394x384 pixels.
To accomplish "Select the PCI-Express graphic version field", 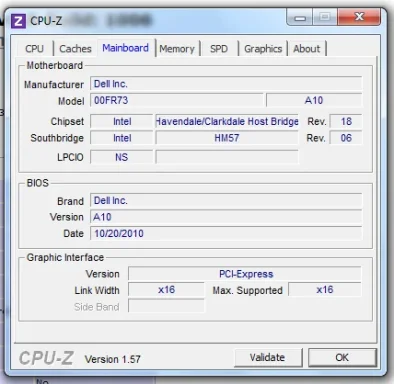I will point(245,274).
